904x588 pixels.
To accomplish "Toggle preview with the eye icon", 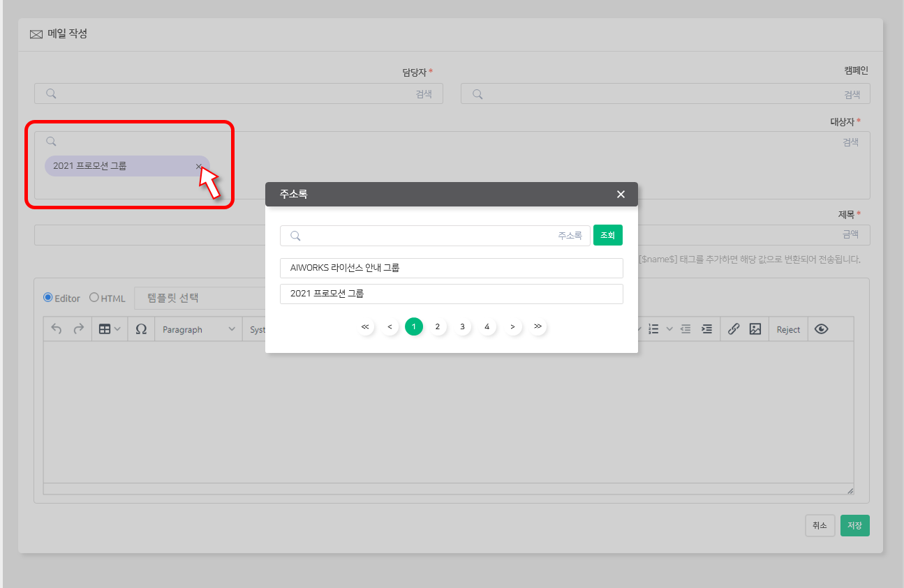I will tap(822, 329).
